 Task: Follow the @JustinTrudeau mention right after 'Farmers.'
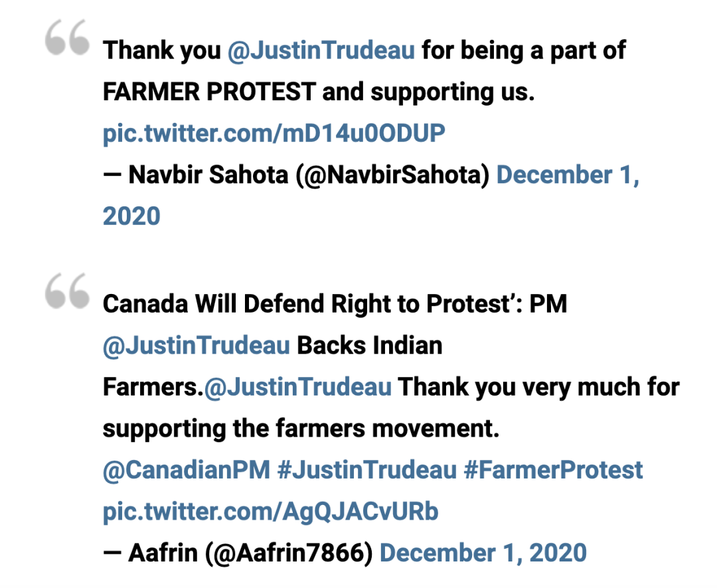(x=297, y=388)
